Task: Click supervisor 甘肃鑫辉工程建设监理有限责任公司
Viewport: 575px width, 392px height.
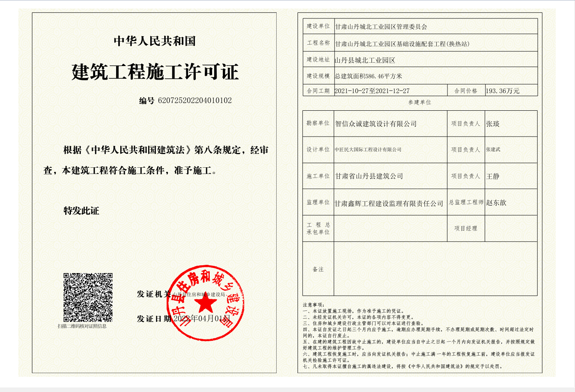Action: [389, 203]
